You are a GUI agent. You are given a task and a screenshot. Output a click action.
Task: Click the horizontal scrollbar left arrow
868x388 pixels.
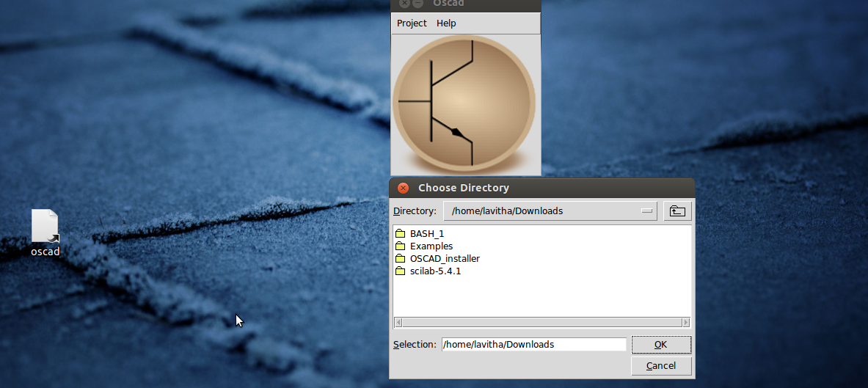coord(398,322)
